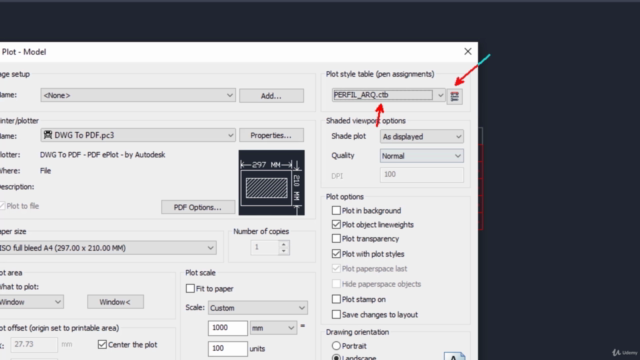Uncheck Center the plot checkbox

(102, 344)
